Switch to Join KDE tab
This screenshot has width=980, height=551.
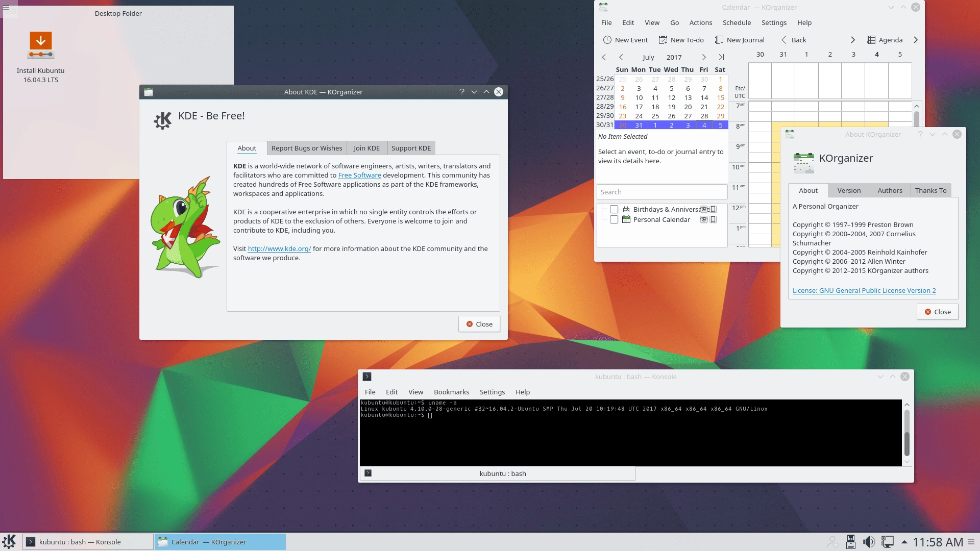366,148
